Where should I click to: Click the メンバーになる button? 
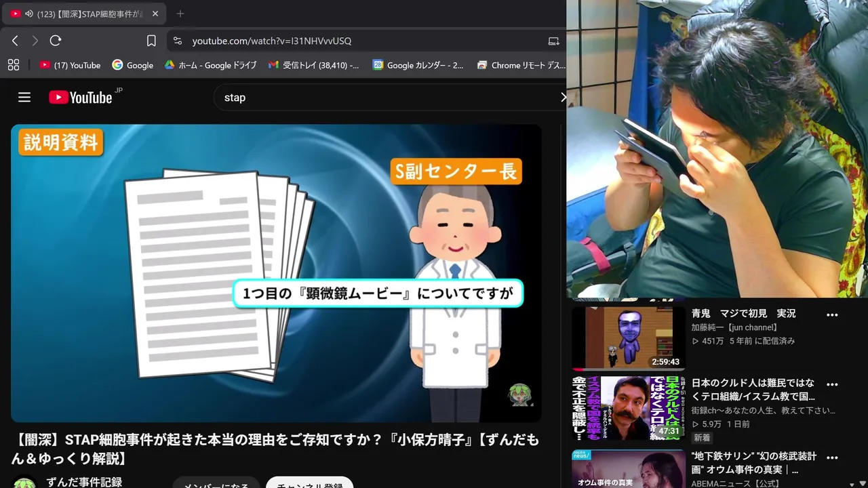pos(216,484)
